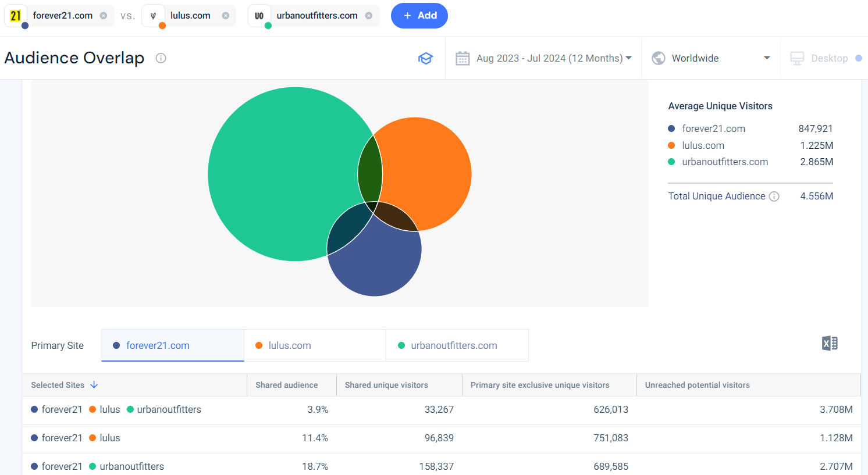Click the Add website button

coord(419,16)
